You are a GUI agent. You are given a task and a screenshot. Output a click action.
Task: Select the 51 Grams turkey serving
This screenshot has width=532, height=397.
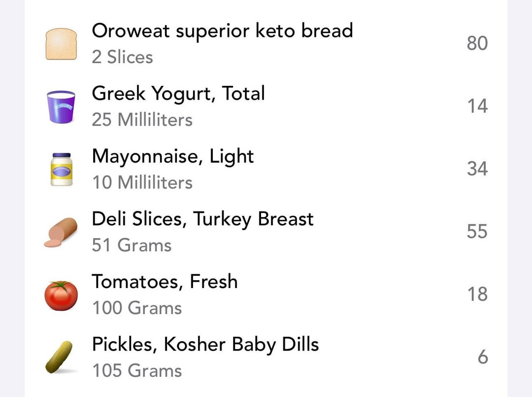click(x=132, y=245)
